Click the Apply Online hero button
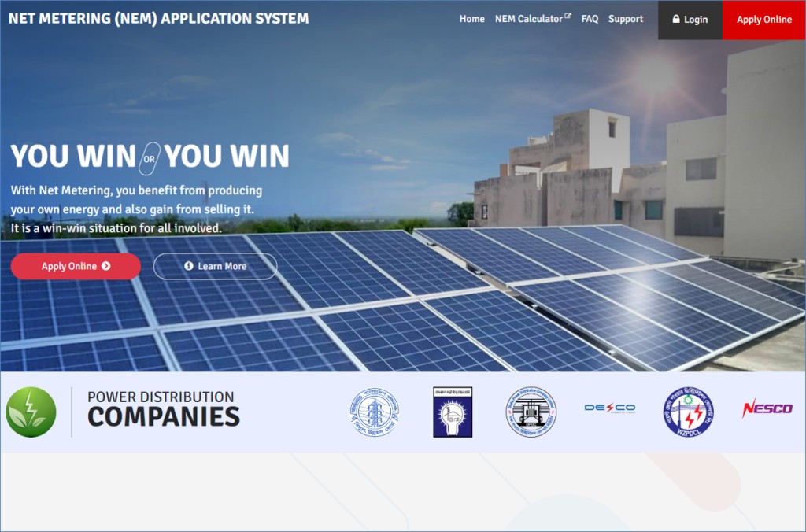 click(x=76, y=266)
